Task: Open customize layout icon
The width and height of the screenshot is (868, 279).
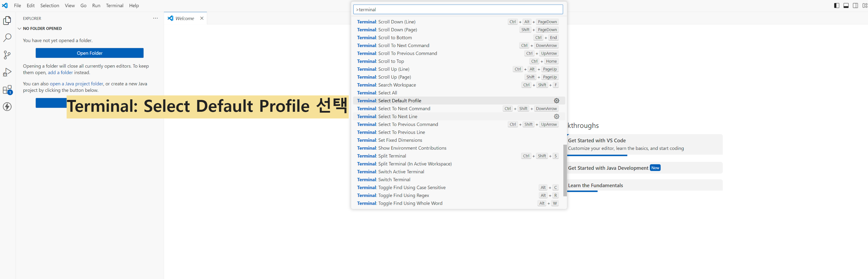Action: (x=865, y=5)
